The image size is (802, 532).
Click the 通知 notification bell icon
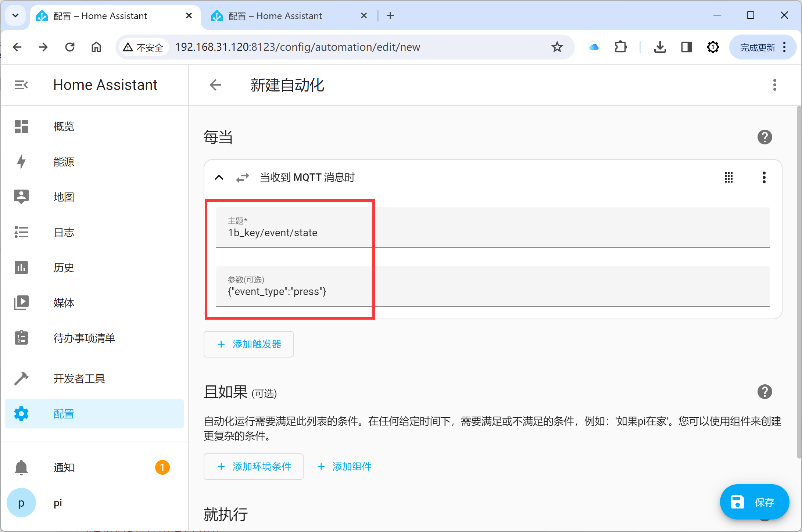tap(21, 467)
